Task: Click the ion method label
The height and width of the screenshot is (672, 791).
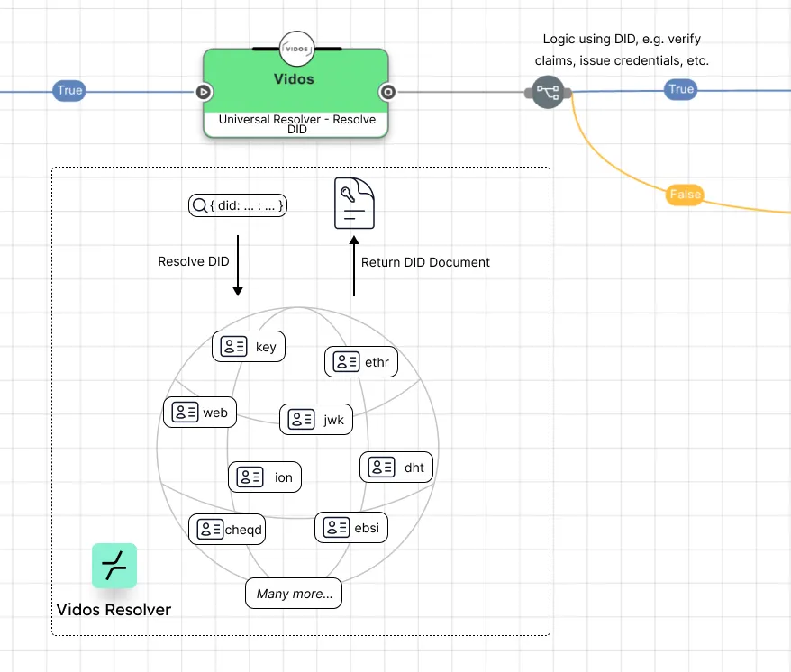Action: (284, 477)
